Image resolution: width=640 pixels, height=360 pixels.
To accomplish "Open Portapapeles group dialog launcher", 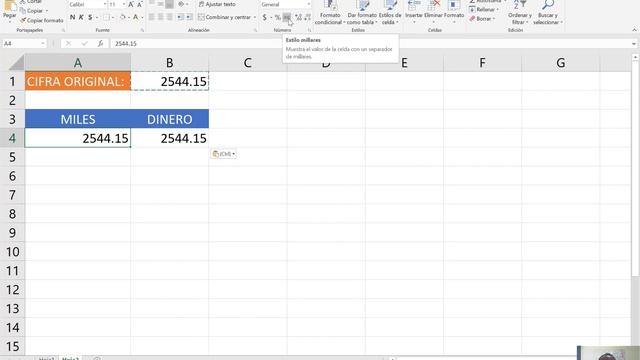I will pos(63,30).
